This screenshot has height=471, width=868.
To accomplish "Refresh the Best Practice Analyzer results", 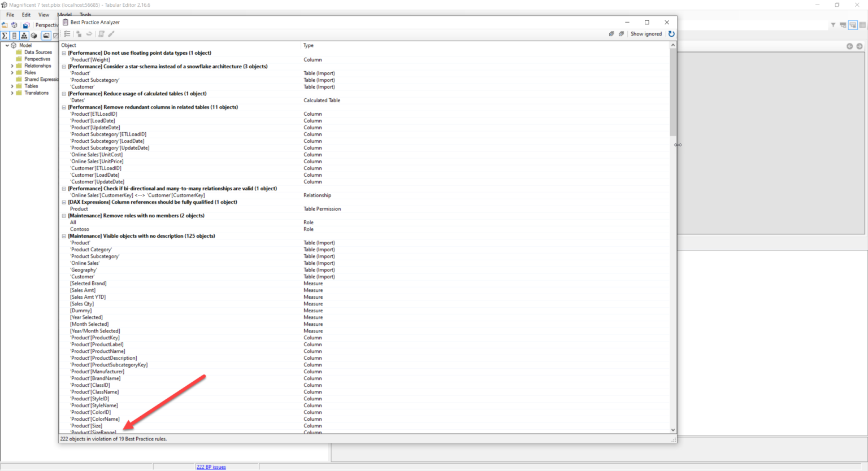I will coord(671,34).
